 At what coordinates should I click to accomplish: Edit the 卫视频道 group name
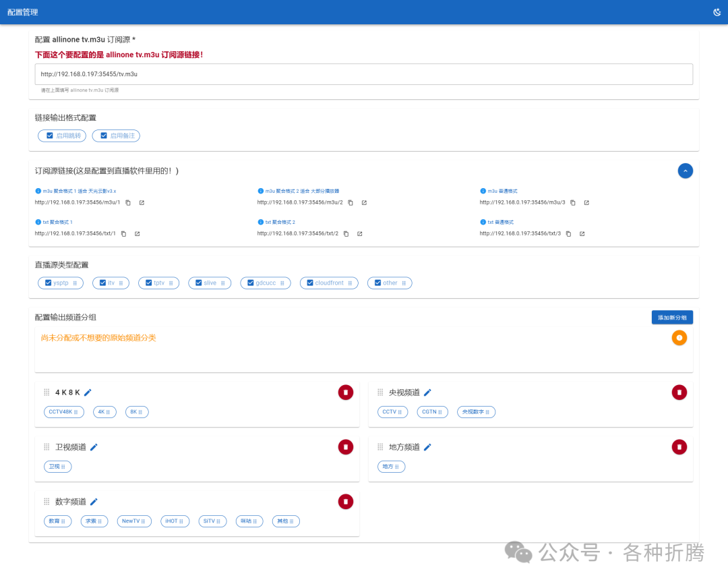[94, 447]
